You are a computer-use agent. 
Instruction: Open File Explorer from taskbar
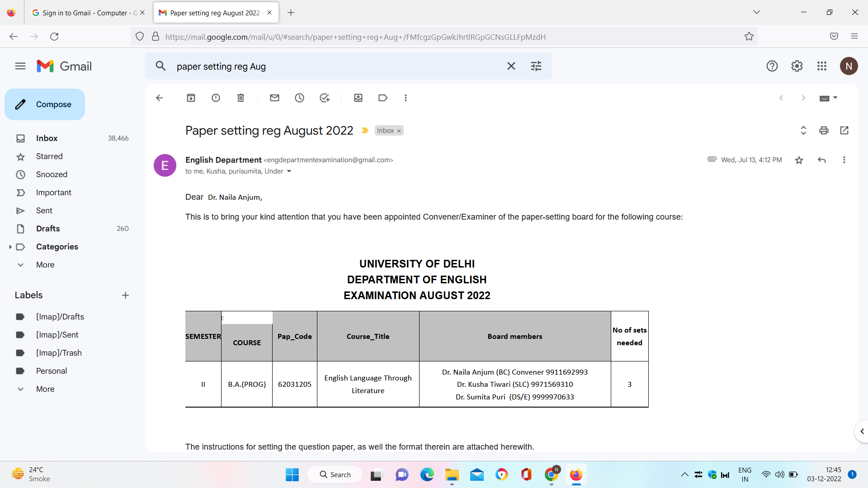tap(452, 474)
